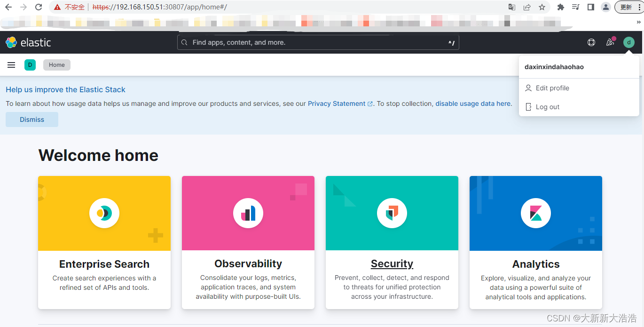Focus the Find apps search field
The height and width of the screenshot is (327, 644).
click(x=318, y=42)
